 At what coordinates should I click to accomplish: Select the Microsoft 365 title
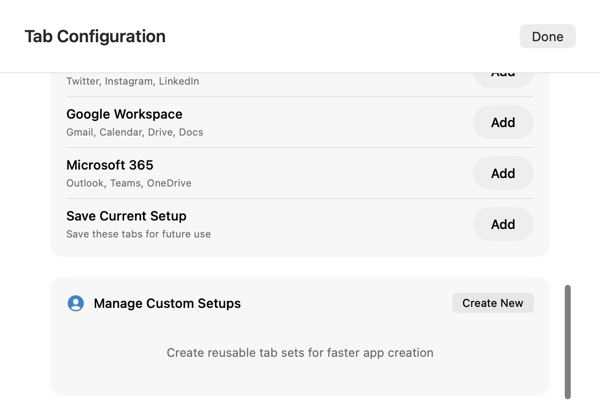(x=110, y=165)
